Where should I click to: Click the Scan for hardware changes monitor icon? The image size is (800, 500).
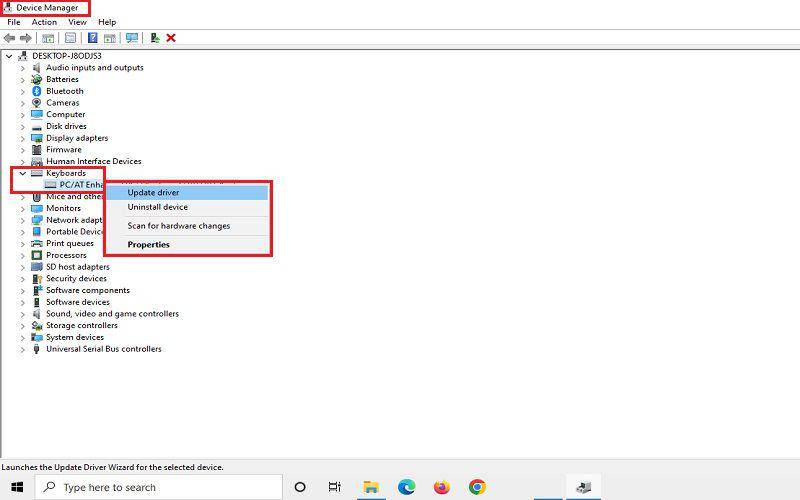pos(132,38)
